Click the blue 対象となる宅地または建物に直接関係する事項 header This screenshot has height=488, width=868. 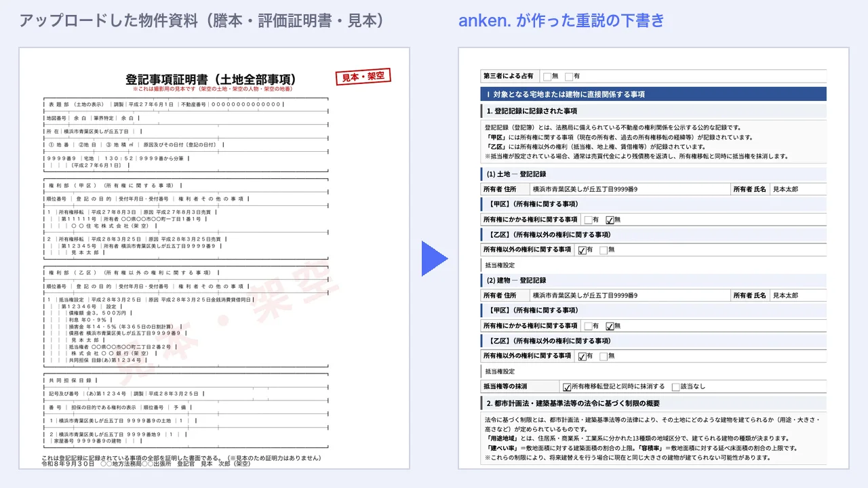654,94
